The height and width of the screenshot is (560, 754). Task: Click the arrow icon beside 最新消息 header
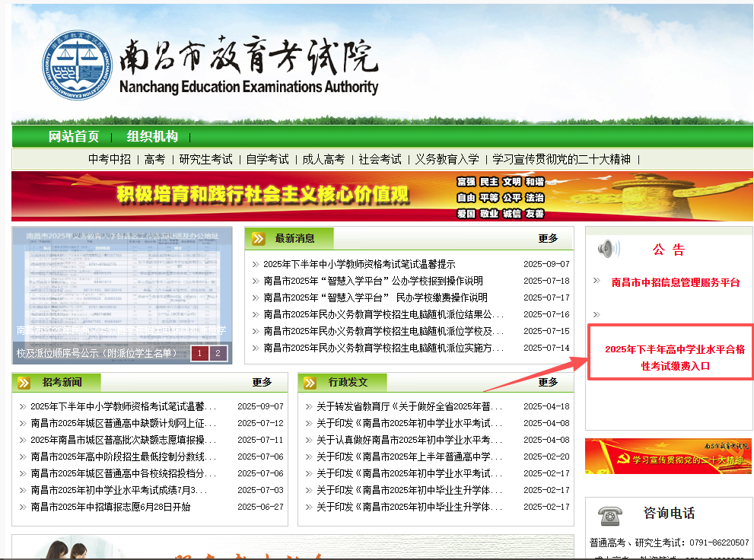click(x=259, y=239)
